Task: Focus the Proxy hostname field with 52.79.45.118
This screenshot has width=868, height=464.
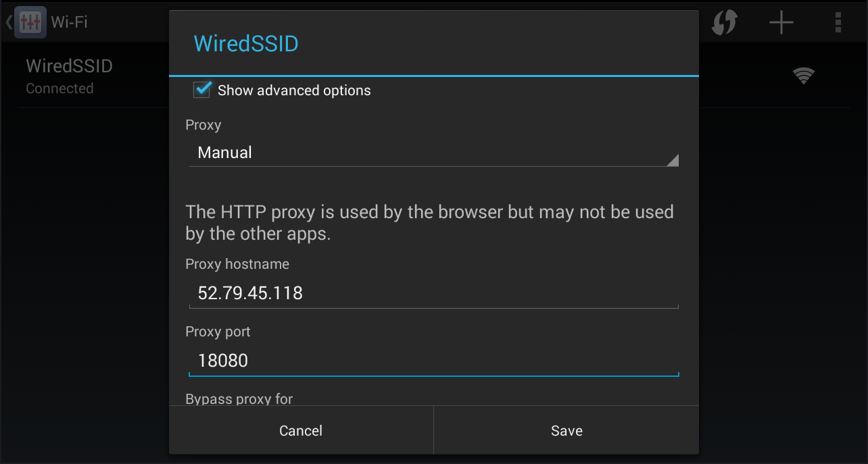Action: pos(433,293)
